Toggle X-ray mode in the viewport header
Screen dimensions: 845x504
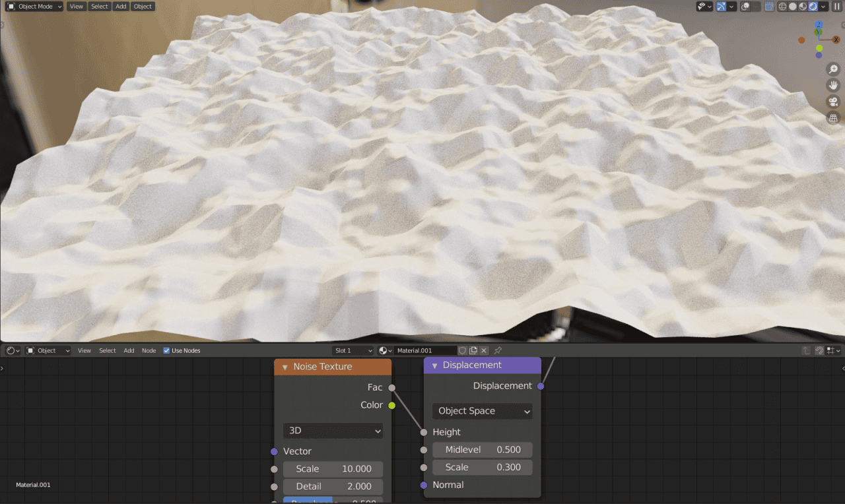[x=768, y=6]
